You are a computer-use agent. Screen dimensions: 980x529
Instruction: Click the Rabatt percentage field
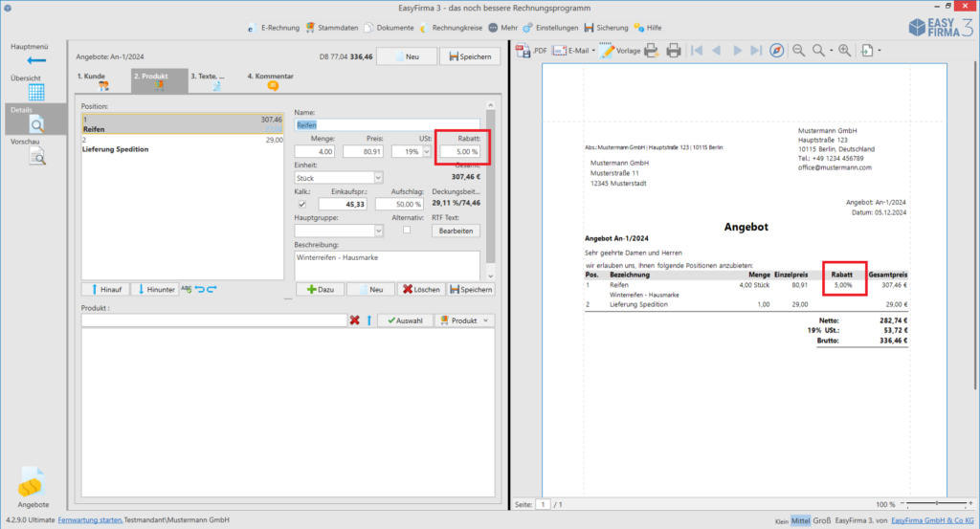[460, 151]
